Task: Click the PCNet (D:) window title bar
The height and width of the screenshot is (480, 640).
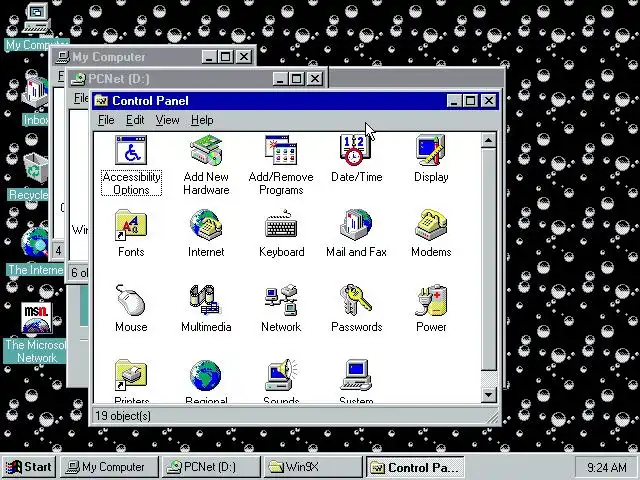Action: point(198,78)
